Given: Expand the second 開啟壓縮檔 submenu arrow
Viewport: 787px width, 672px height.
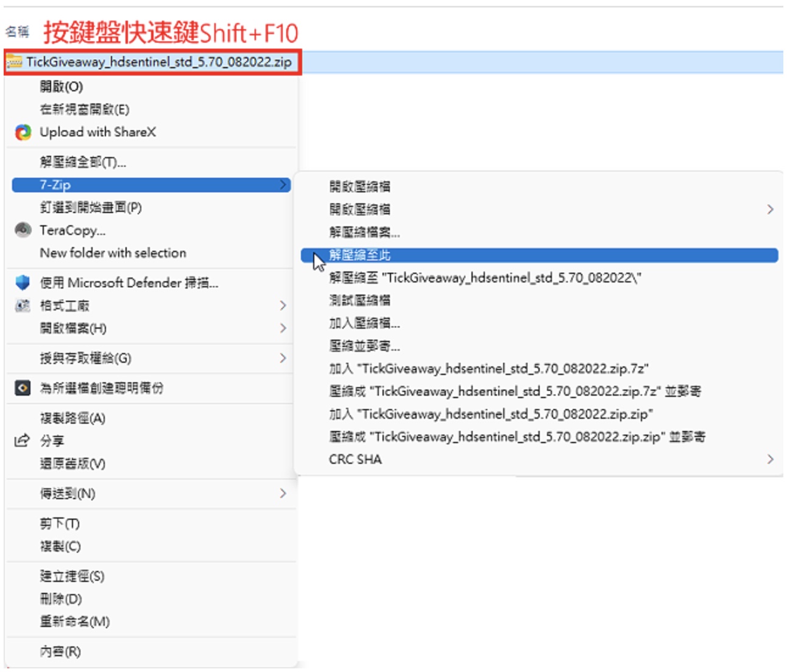Looking at the screenshot, I should click(x=771, y=209).
